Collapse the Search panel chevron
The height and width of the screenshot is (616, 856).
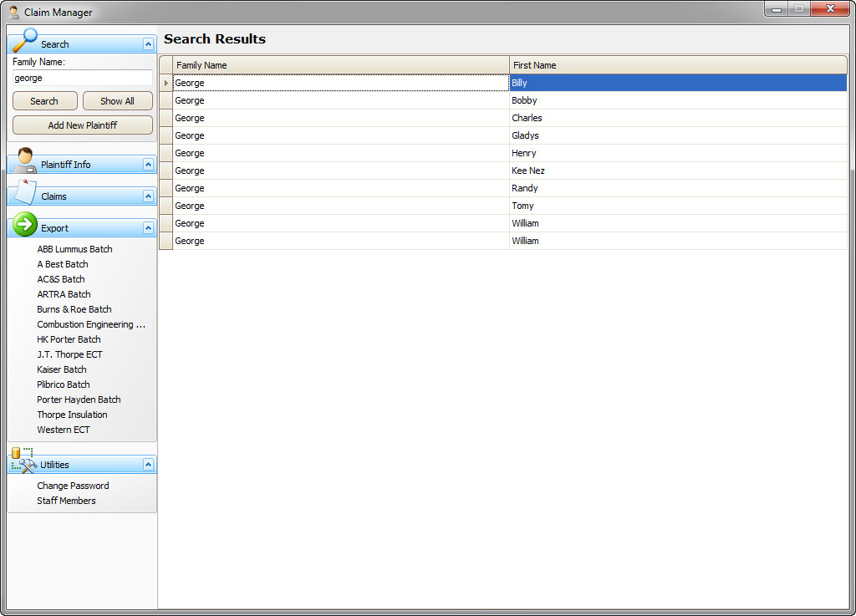coord(148,44)
